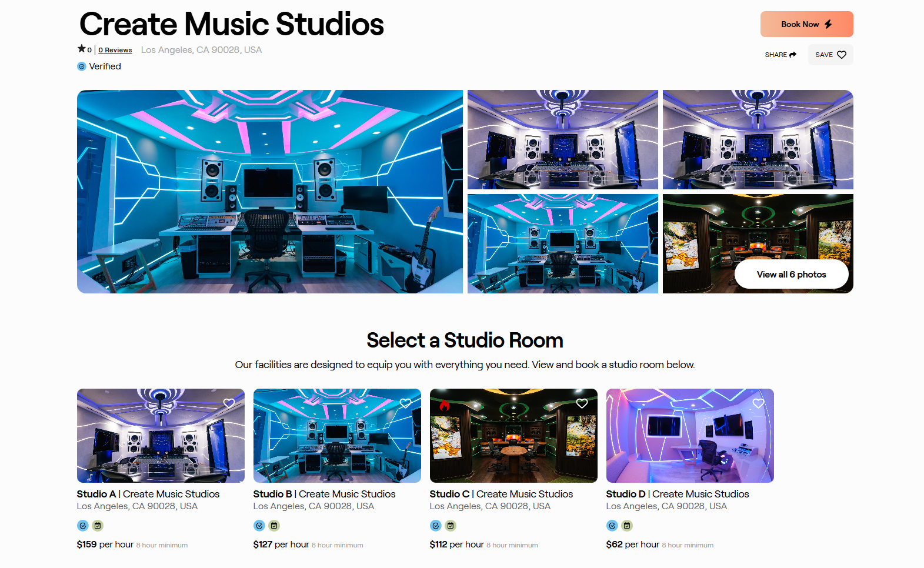
Task: Click Studio A green calendar badge
Action: click(98, 526)
